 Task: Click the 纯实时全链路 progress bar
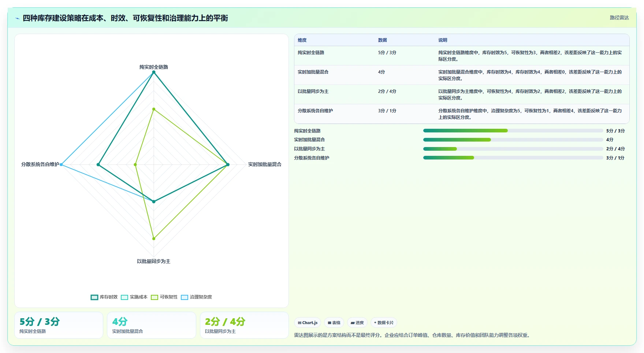pyautogui.click(x=513, y=131)
